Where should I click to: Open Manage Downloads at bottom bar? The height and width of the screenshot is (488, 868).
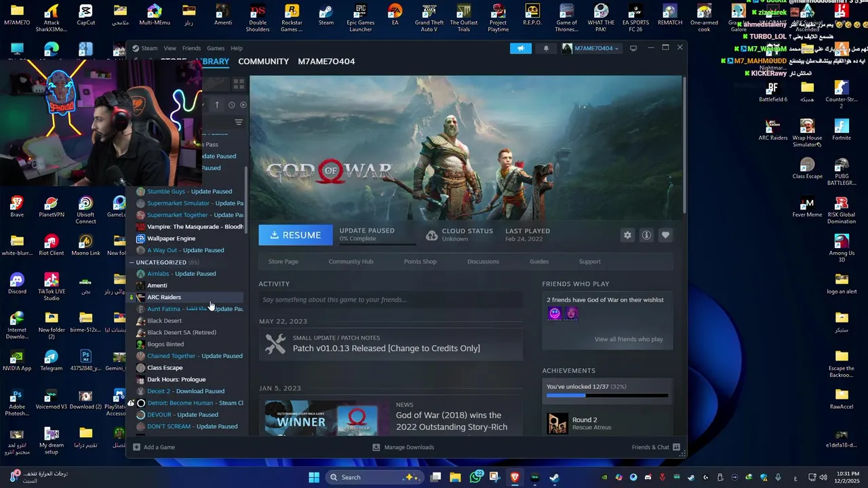(403, 447)
